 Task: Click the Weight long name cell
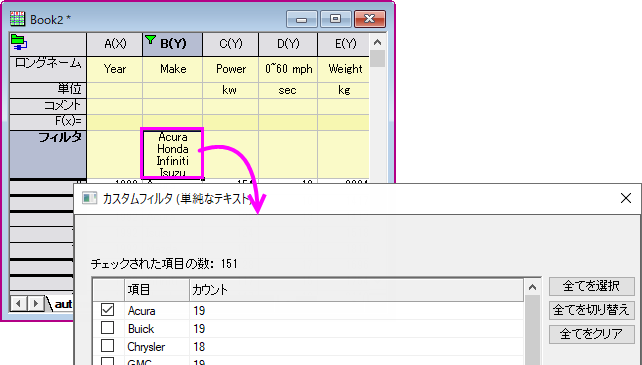click(343, 69)
